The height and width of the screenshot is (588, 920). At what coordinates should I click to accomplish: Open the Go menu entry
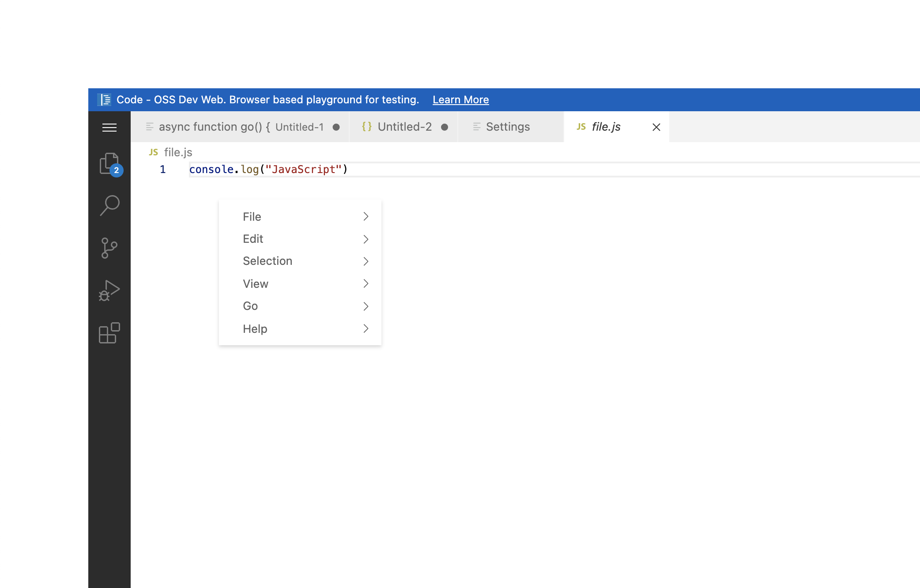250,306
